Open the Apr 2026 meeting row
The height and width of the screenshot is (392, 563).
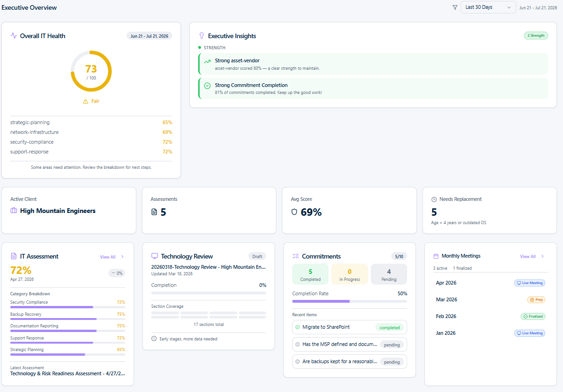tap(490, 283)
